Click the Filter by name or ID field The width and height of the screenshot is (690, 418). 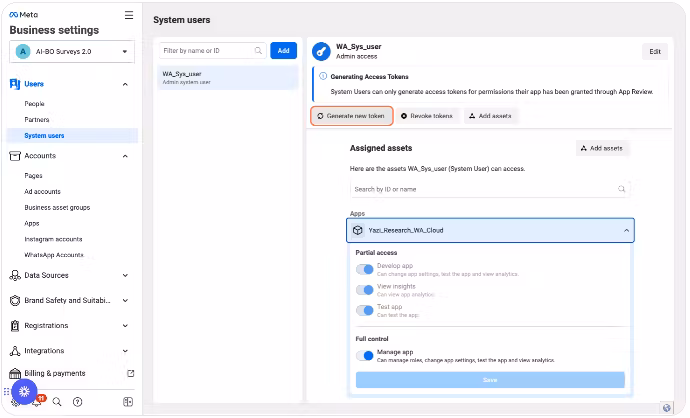tap(208, 50)
